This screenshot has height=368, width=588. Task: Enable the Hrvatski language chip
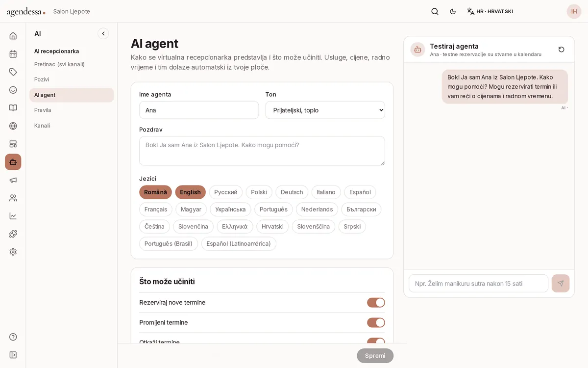tap(272, 227)
